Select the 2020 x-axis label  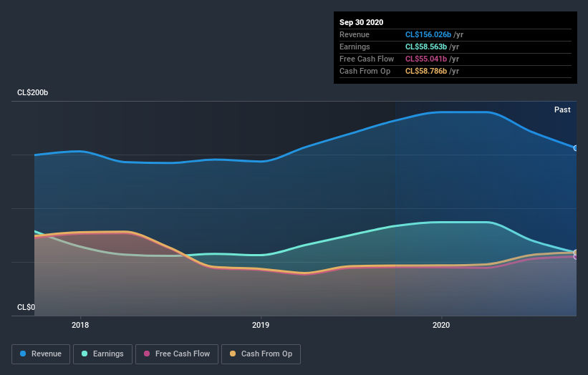pyautogui.click(x=441, y=325)
